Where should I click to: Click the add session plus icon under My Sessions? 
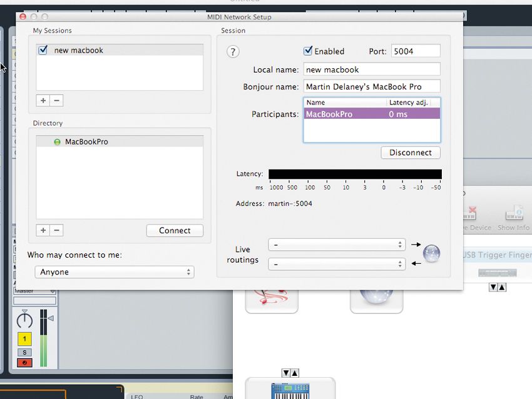pos(43,100)
